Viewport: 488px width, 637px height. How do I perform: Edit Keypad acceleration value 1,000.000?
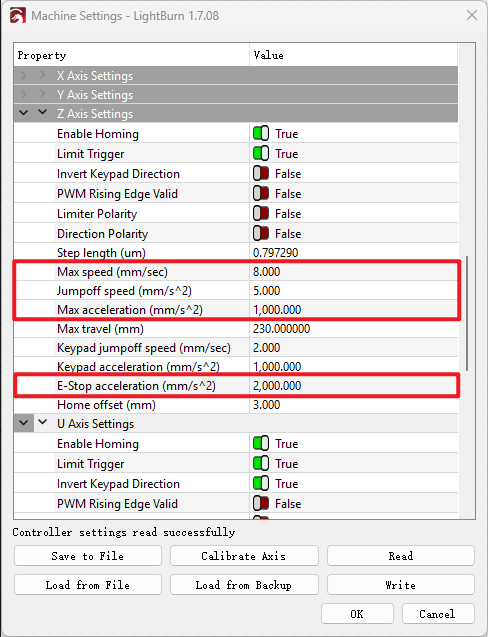point(277,366)
